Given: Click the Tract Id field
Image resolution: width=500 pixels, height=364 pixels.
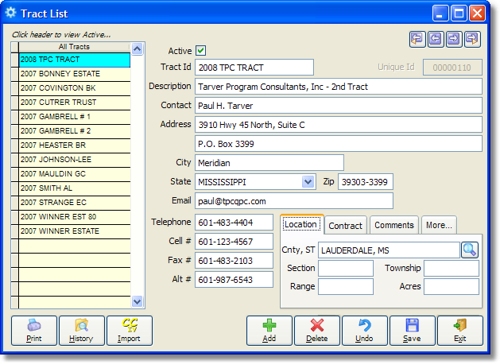Looking at the screenshot, I should 254,68.
